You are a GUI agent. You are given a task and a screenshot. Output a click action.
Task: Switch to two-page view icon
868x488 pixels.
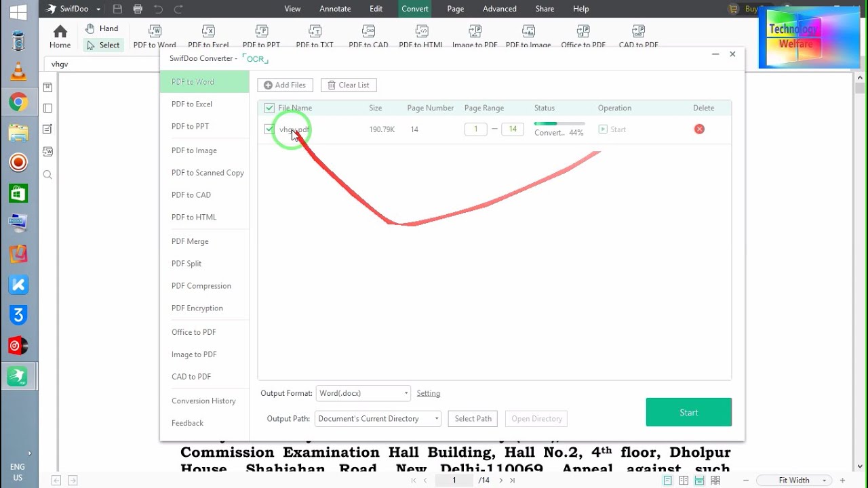[684, 481]
